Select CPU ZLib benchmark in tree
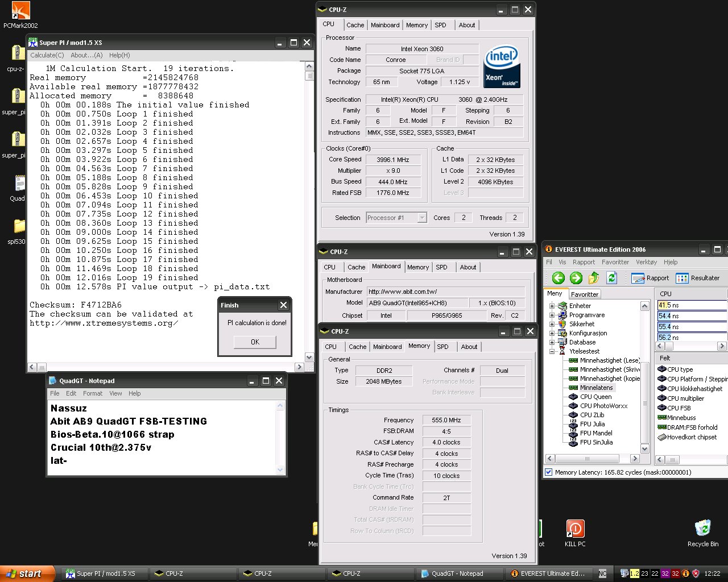728x582 pixels. tap(586, 415)
